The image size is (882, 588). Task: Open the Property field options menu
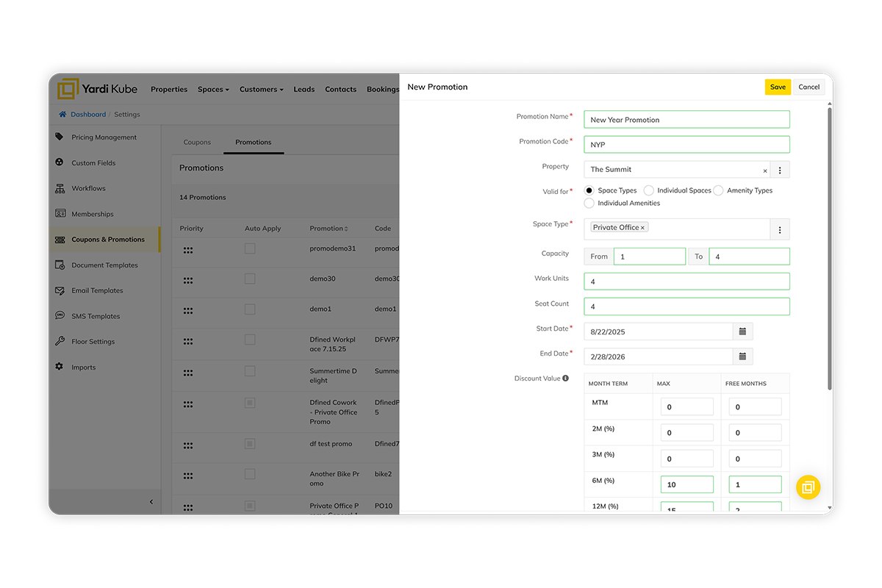(780, 171)
